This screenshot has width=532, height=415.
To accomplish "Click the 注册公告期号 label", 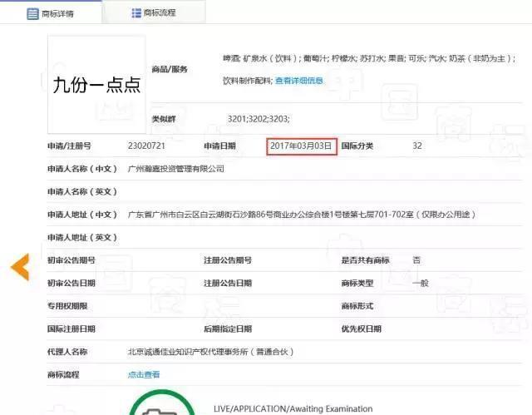I will point(228,260).
